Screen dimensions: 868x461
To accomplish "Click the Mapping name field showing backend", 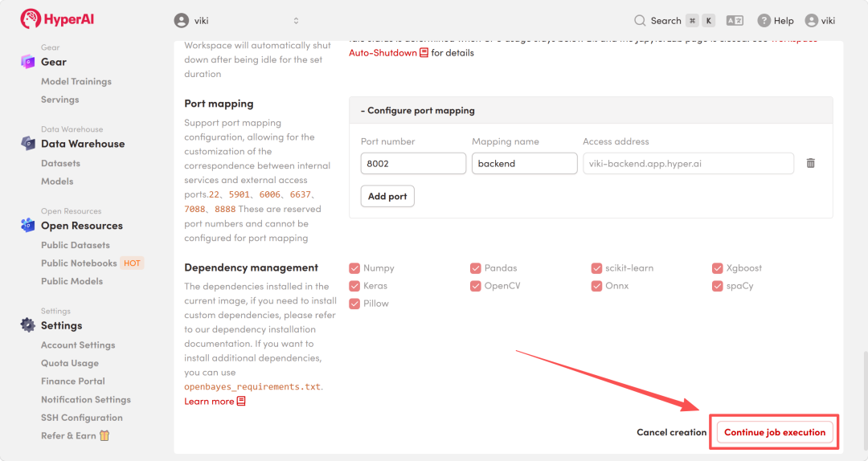I will (524, 163).
